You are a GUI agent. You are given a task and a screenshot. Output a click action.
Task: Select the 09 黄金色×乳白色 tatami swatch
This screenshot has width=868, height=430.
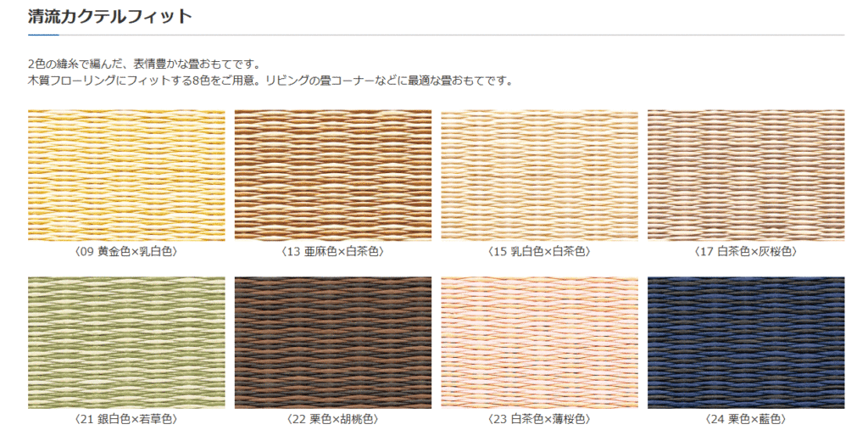pyautogui.click(x=127, y=176)
